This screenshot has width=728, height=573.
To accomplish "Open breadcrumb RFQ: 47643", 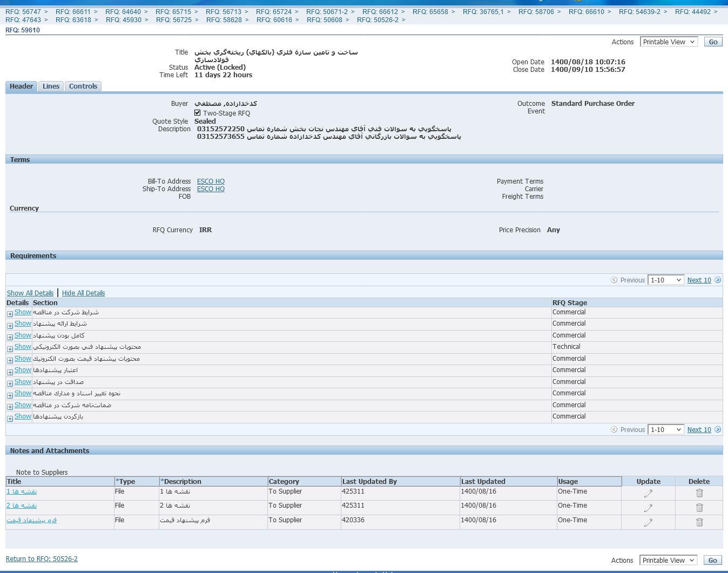I will pyautogui.click(x=23, y=19).
